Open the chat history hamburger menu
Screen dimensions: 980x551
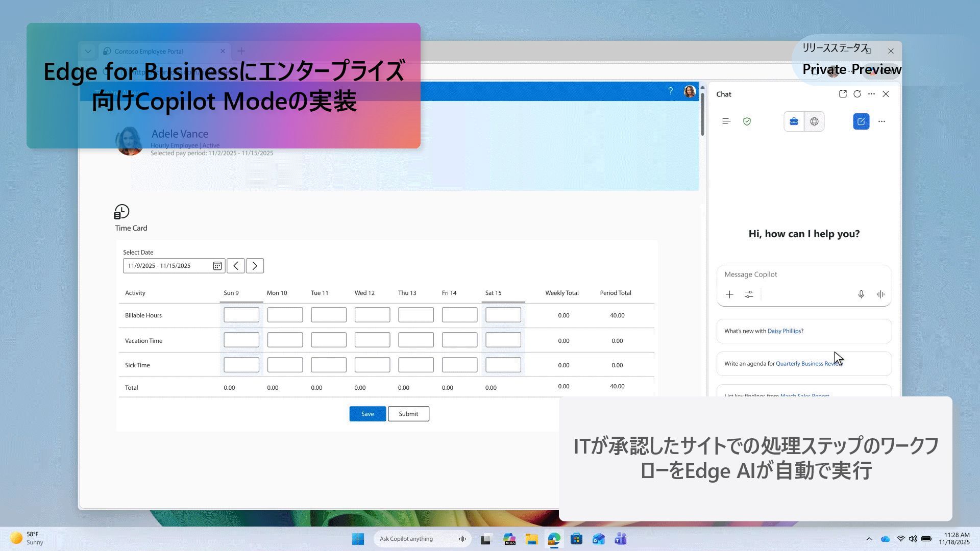click(726, 121)
